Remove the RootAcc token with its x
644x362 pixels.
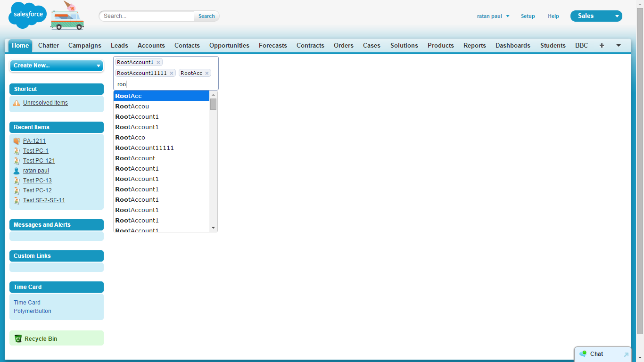click(x=207, y=73)
